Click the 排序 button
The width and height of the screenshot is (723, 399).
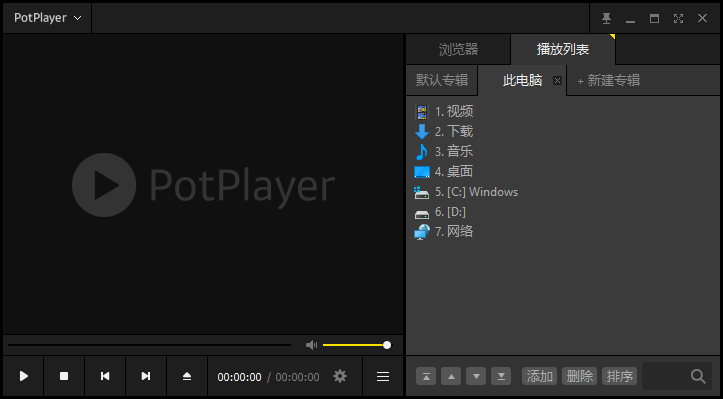click(620, 376)
